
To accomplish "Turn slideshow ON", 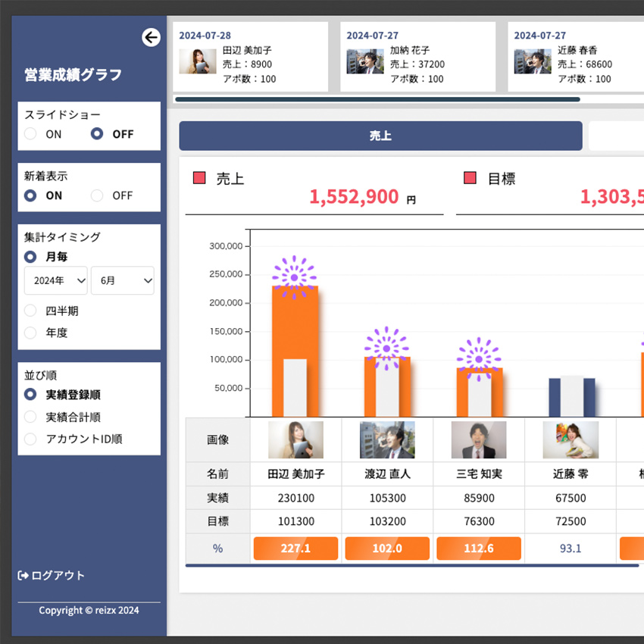I will pos(31,134).
